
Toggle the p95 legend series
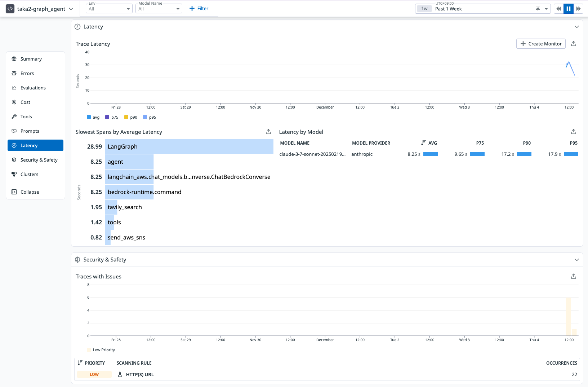[150, 117]
